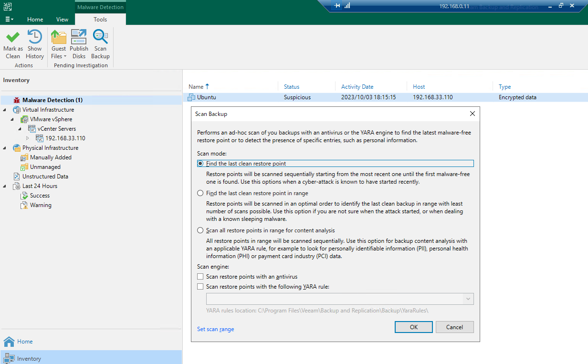Click the Home view house icon
The width and height of the screenshot is (588, 364).
tap(9, 342)
